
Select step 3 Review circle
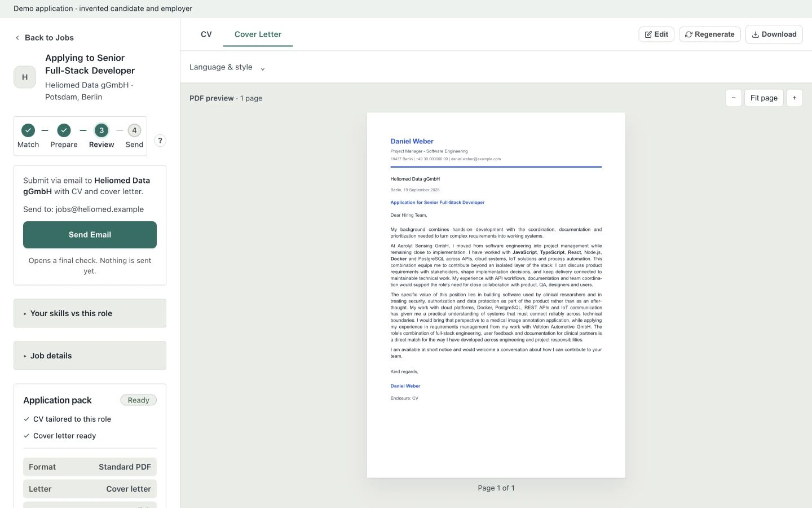(101, 130)
